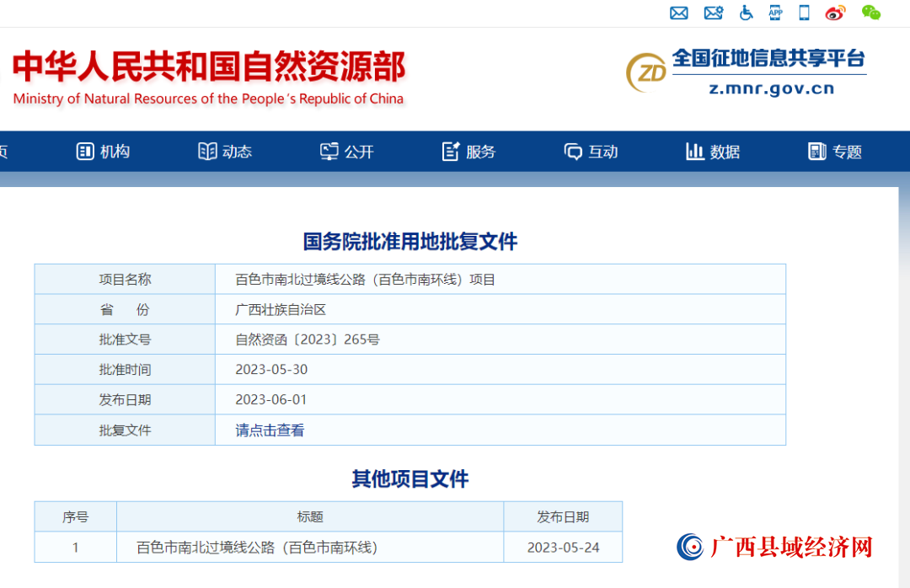Click the wheelchair accessibility icon
This screenshot has width=910, height=588.
pos(746,13)
